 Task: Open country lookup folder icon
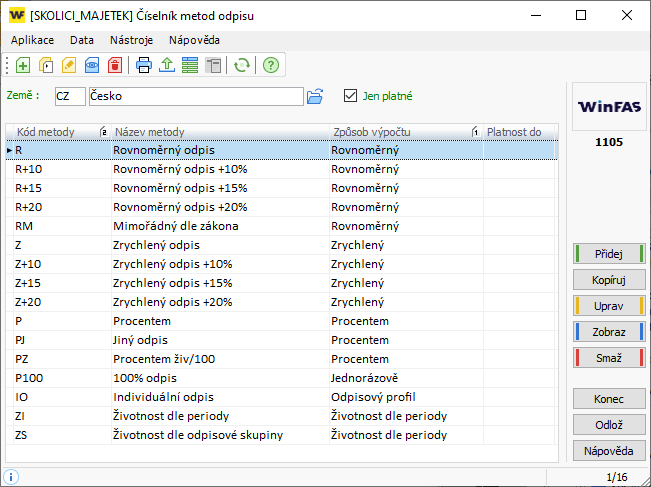click(315, 96)
